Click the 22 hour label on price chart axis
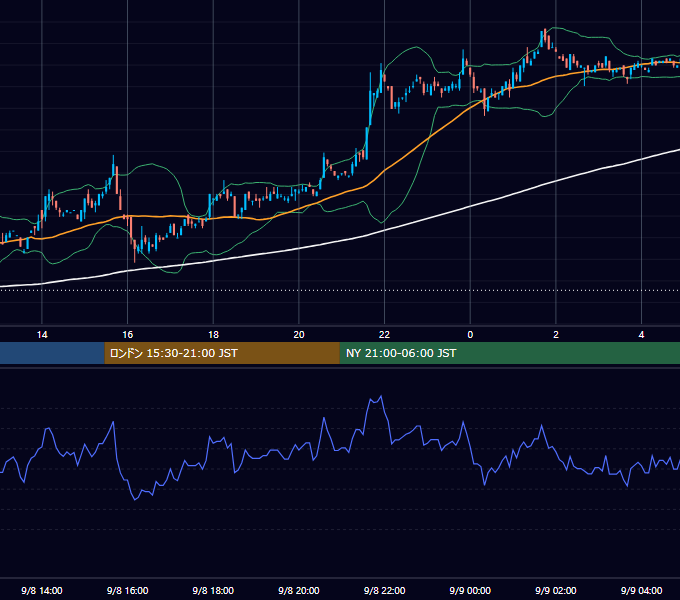680x600 pixels. pos(384,335)
